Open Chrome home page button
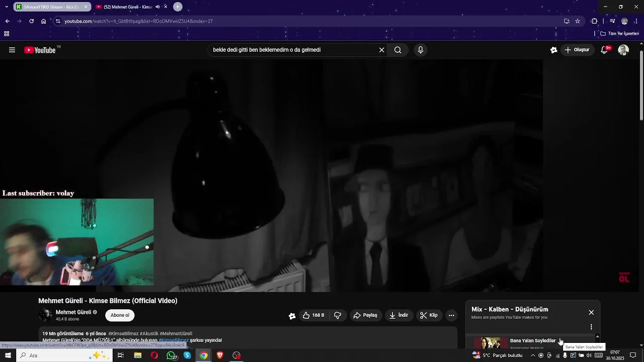The height and width of the screenshot is (362, 644). pyautogui.click(x=43, y=21)
